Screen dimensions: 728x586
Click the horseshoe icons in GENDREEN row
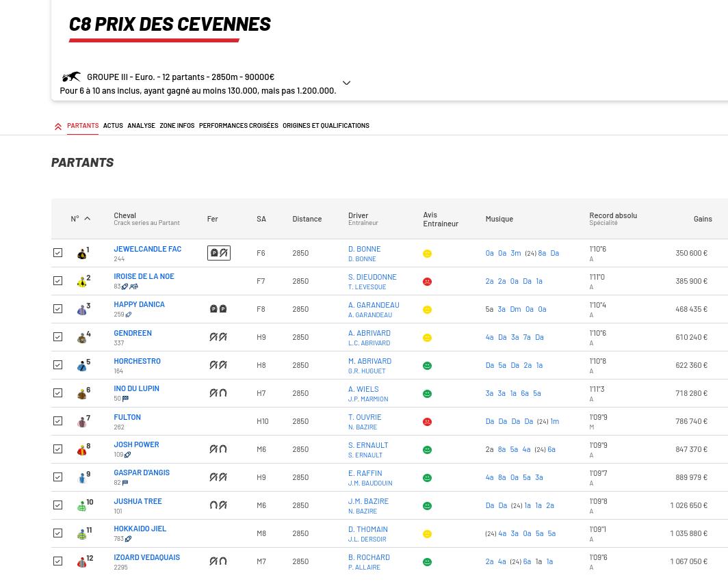coord(218,337)
